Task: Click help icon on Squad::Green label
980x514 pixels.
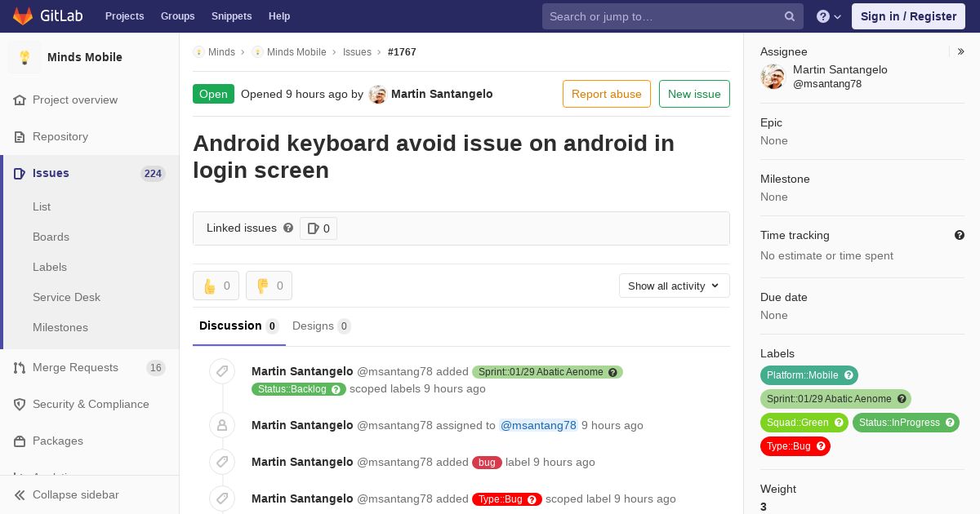Action: coord(839,423)
